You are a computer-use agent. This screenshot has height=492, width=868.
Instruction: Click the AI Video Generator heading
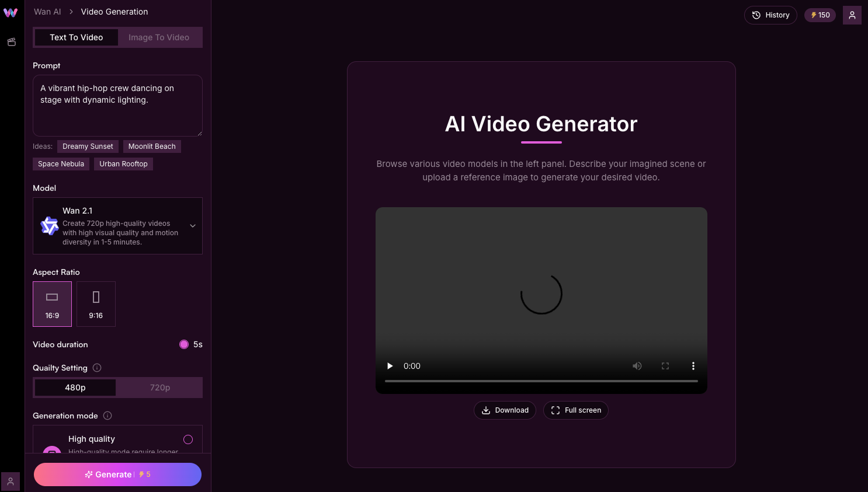(x=541, y=124)
